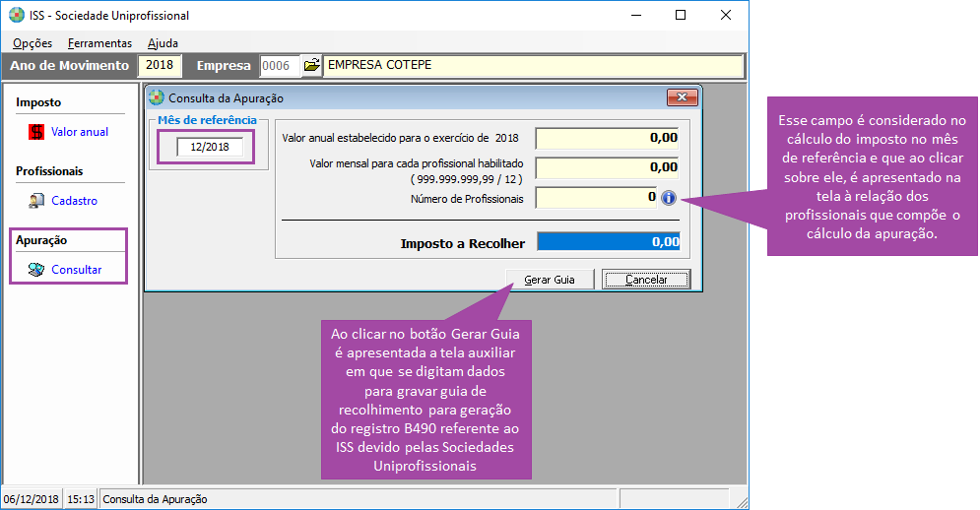Viewport: 980px width, 510px height.
Task: Click the Valor anual dollar icon
Action: pyautogui.click(x=36, y=132)
